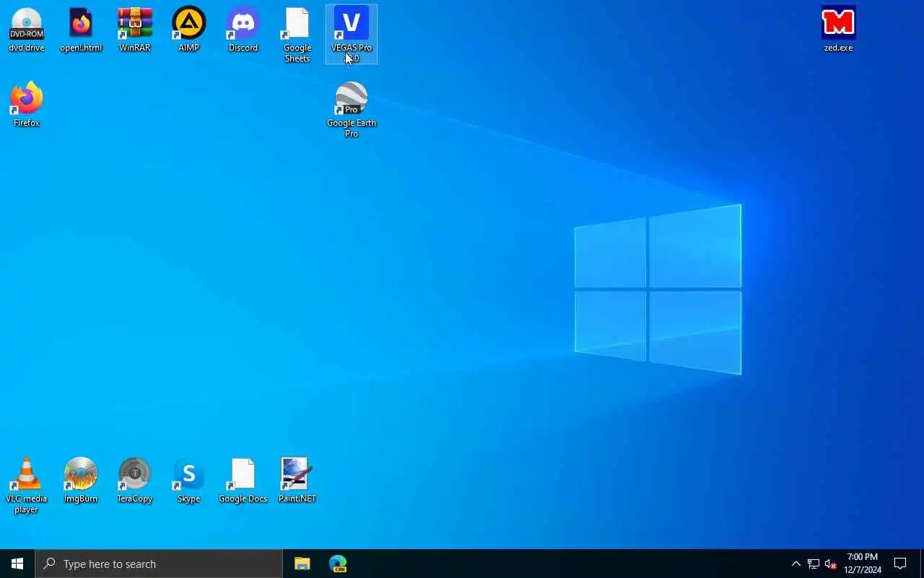Select the Paint.NET shortcut icon
Image resolution: width=924 pixels, height=578 pixels.
(297, 481)
